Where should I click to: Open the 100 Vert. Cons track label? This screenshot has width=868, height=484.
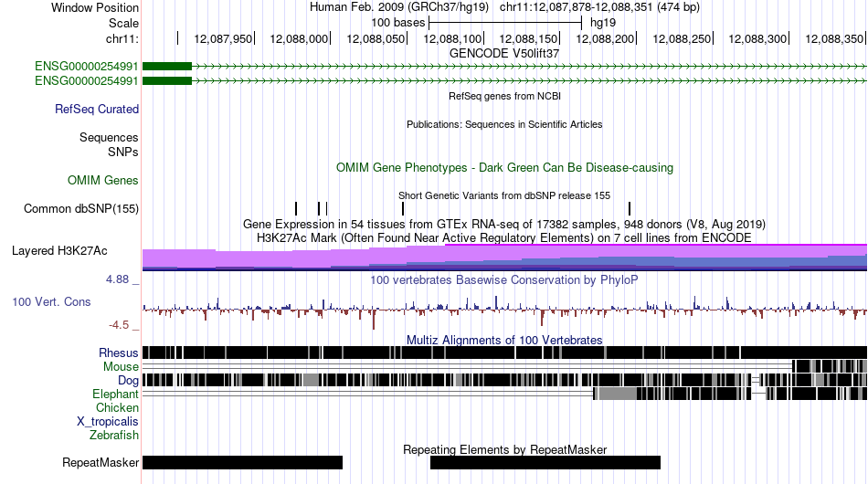pyautogui.click(x=51, y=301)
